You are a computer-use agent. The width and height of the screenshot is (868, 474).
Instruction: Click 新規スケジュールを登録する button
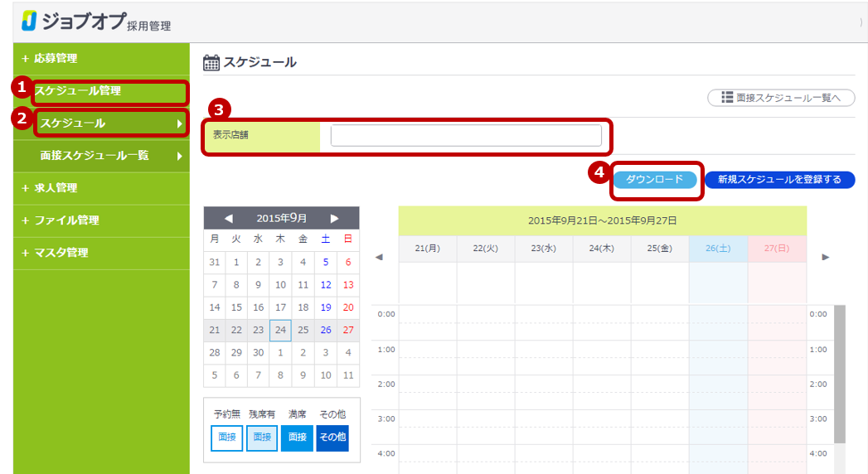tap(779, 180)
